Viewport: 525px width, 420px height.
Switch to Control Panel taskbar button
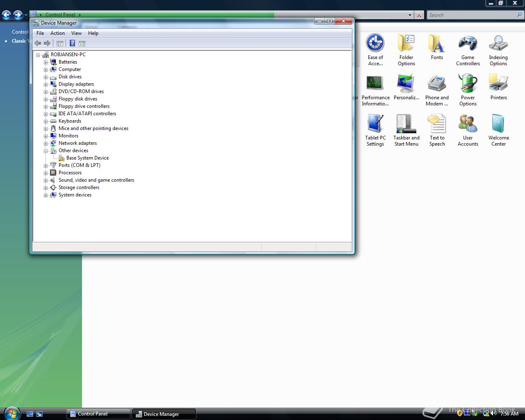coord(98,414)
